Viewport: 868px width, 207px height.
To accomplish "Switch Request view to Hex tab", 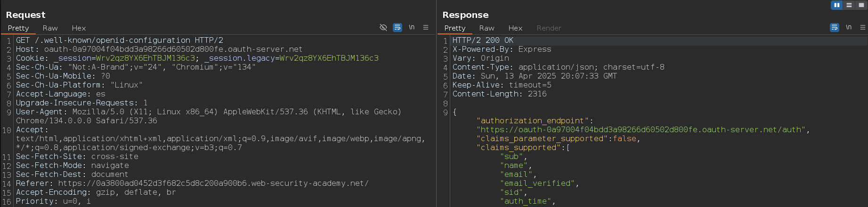I will 79,28.
